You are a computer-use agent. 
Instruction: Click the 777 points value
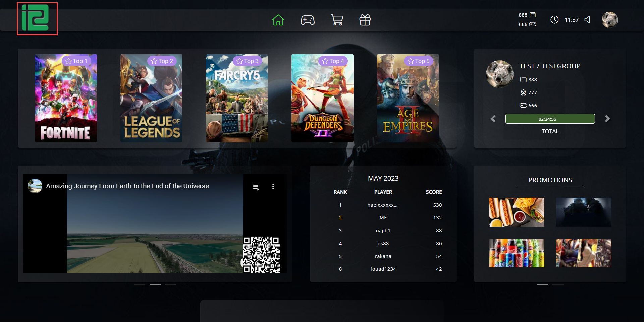[533, 92]
